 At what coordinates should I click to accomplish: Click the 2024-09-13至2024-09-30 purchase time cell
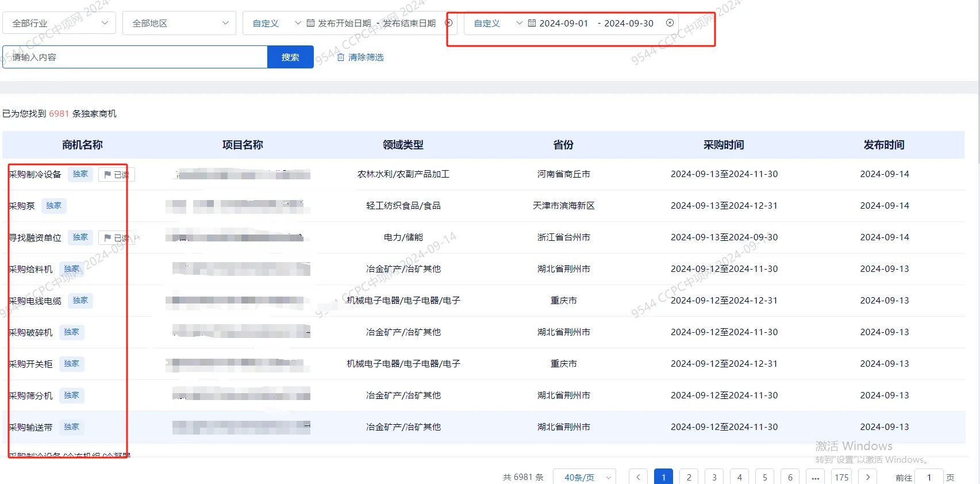(724, 237)
